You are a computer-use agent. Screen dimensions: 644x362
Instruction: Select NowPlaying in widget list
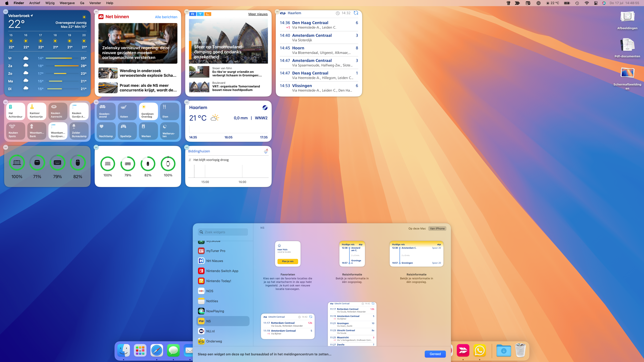tap(223, 311)
